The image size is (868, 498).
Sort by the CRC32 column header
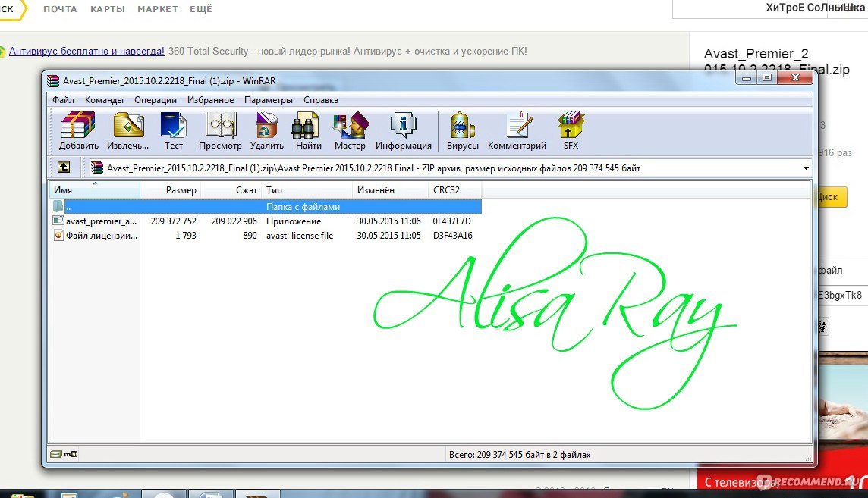(454, 190)
